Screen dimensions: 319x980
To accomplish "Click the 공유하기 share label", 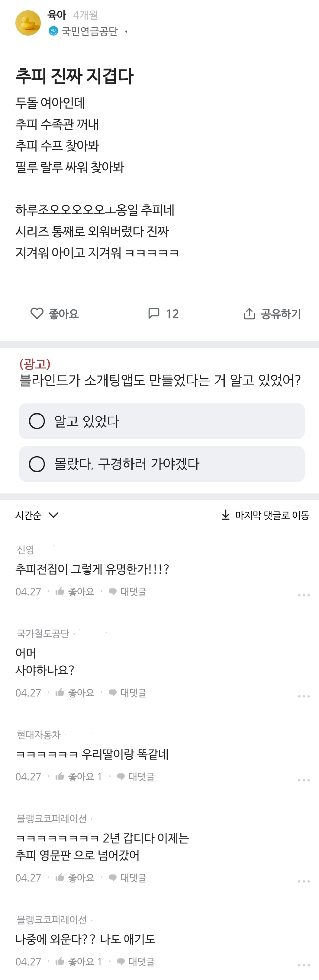I will (281, 314).
